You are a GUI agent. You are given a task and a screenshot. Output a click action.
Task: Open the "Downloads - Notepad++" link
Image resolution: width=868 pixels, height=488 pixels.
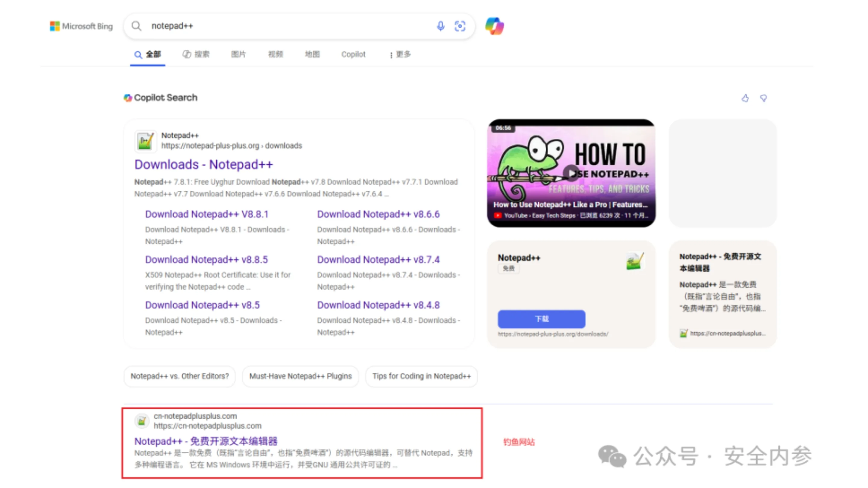203,164
